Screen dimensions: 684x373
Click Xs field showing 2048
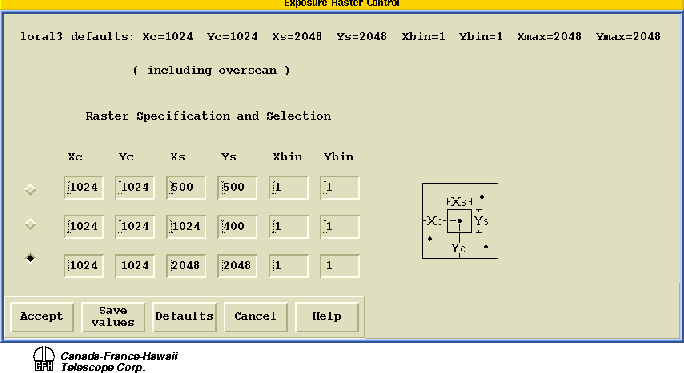tap(186, 266)
